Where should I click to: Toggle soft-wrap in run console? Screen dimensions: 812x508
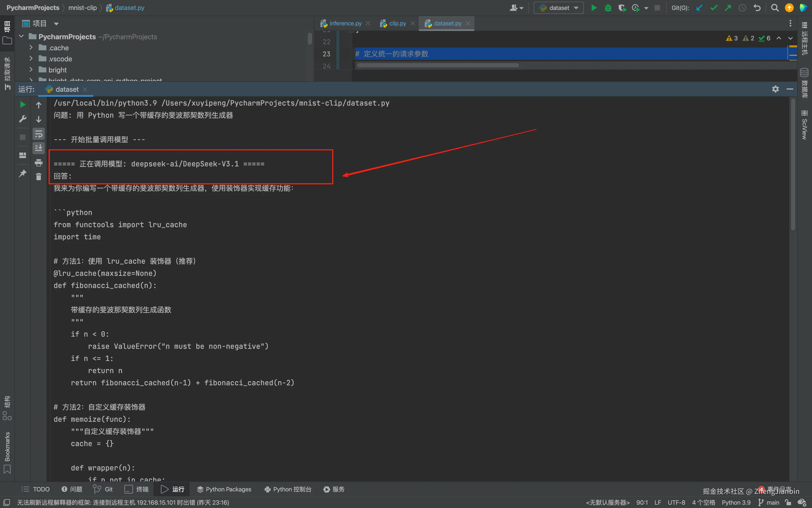[x=39, y=134]
